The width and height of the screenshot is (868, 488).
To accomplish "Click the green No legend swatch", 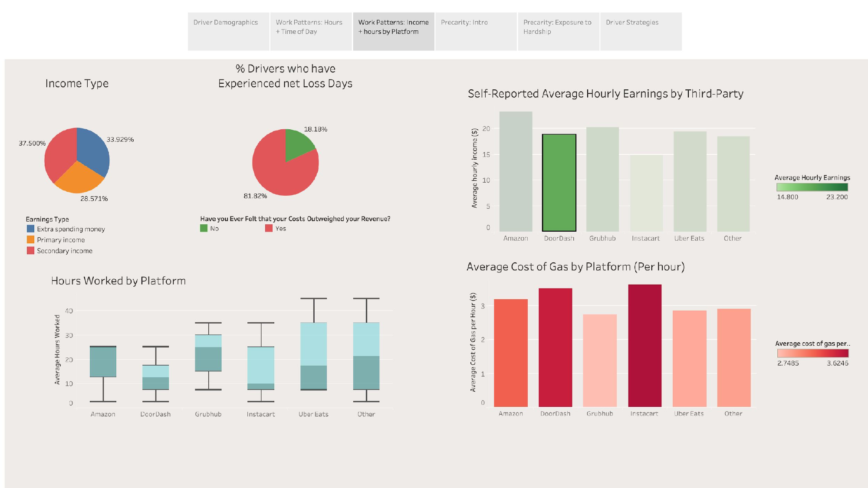I will tap(204, 228).
